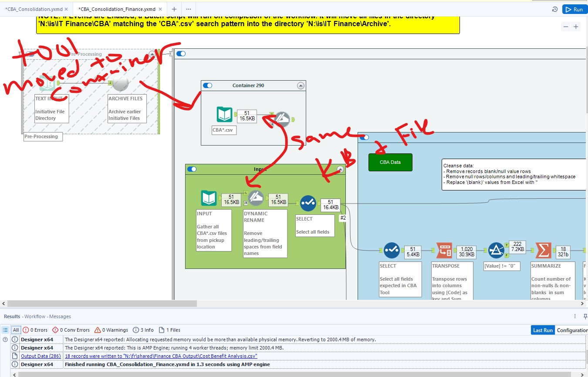The width and height of the screenshot is (588, 377).
Task: Open the Transpose tool
Action: (444, 250)
